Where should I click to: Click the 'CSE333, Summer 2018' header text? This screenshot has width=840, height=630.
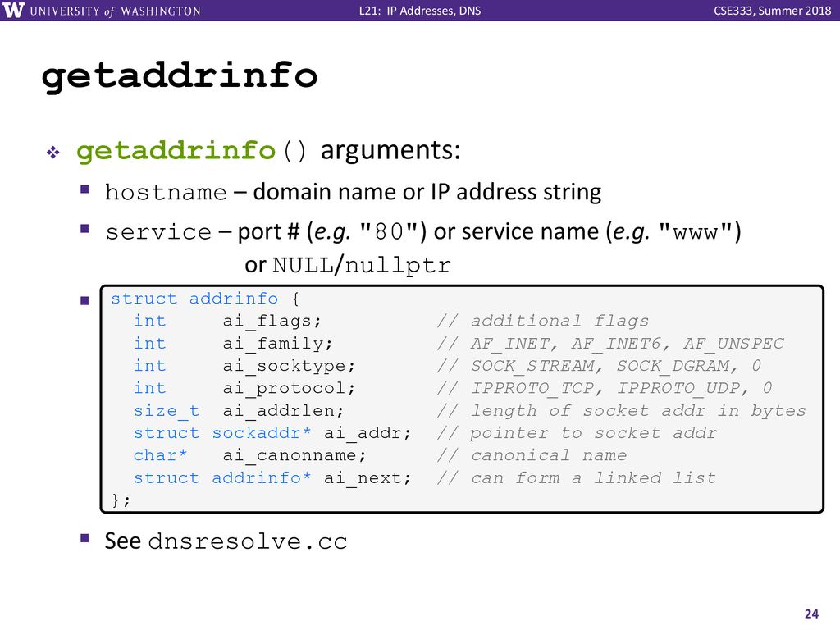[x=772, y=11]
